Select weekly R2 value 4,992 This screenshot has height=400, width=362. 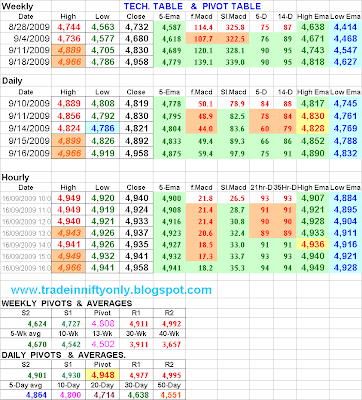(171, 324)
